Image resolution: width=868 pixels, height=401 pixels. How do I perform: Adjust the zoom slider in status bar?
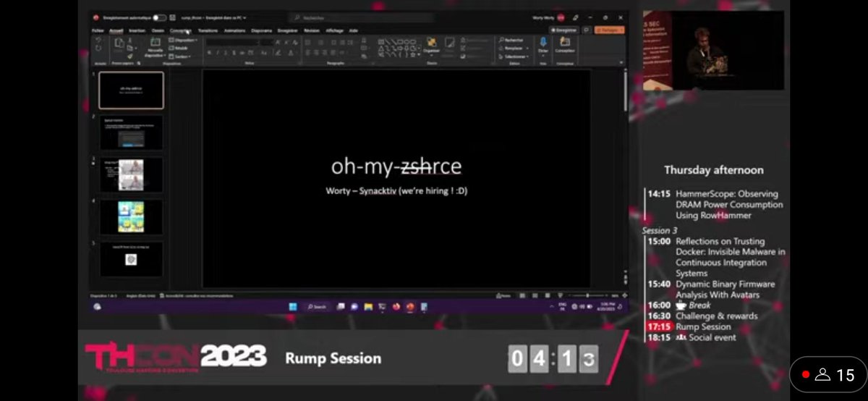pyautogui.click(x=588, y=295)
